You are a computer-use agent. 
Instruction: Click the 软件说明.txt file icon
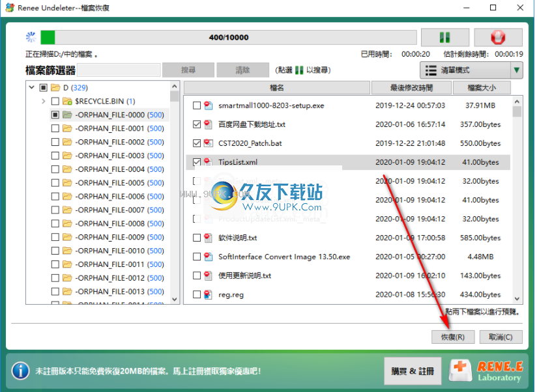pyautogui.click(x=209, y=238)
